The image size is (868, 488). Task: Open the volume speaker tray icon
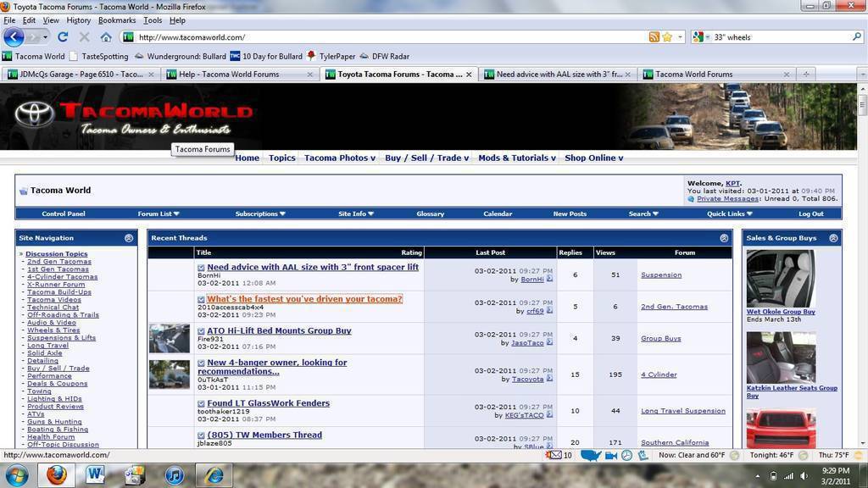[x=804, y=476]
